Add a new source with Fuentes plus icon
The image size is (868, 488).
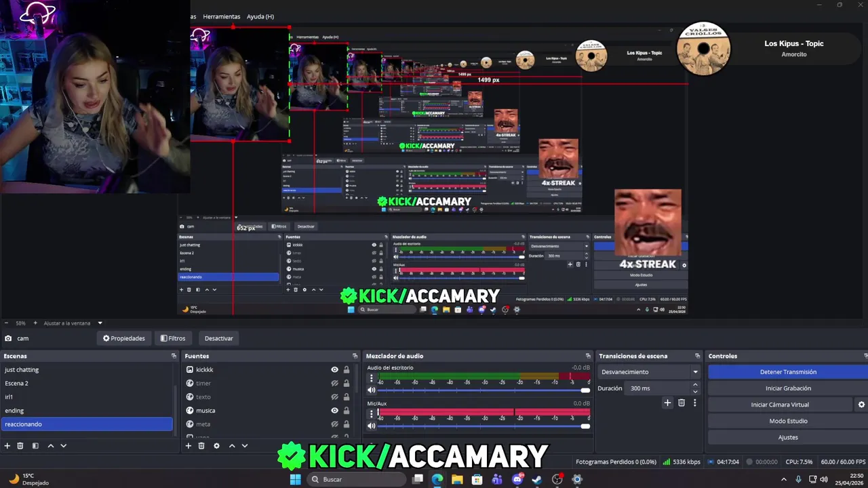click(x=189, y=446)
